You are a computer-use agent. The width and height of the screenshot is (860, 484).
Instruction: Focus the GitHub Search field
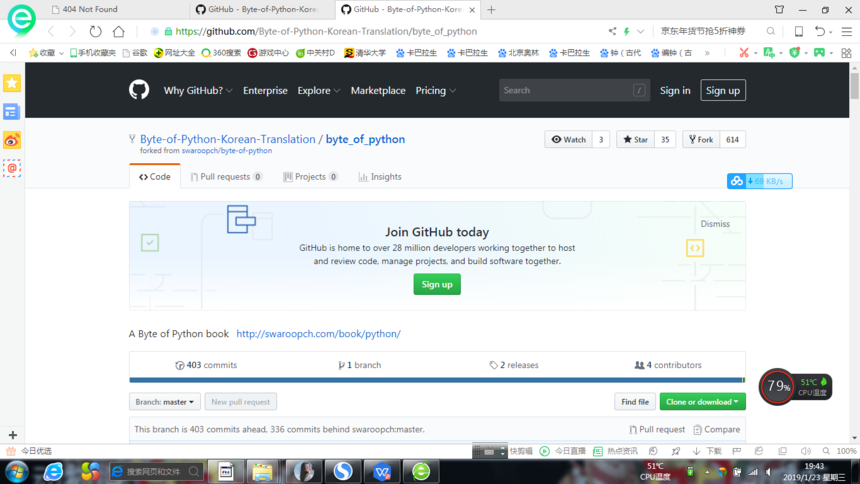(574, 91)
